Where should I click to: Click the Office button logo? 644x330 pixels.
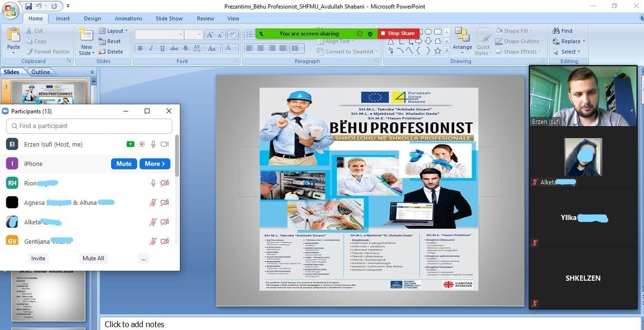point(10,10)
